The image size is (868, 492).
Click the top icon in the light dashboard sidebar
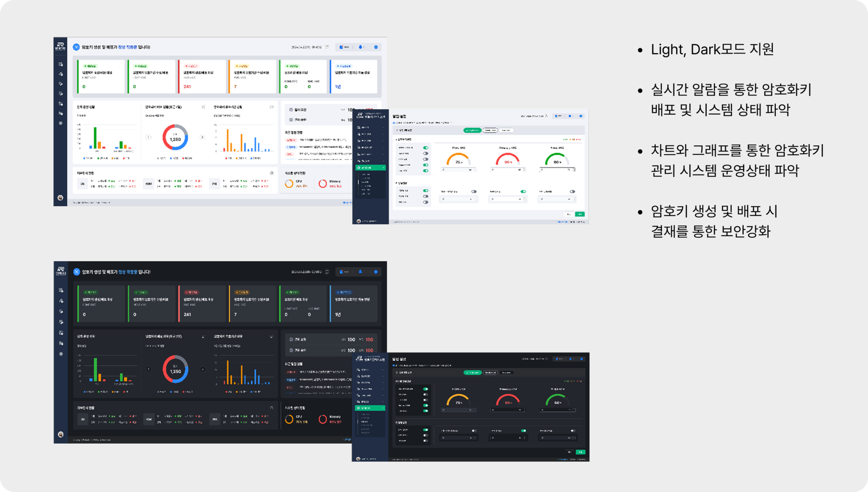[61, 64]
